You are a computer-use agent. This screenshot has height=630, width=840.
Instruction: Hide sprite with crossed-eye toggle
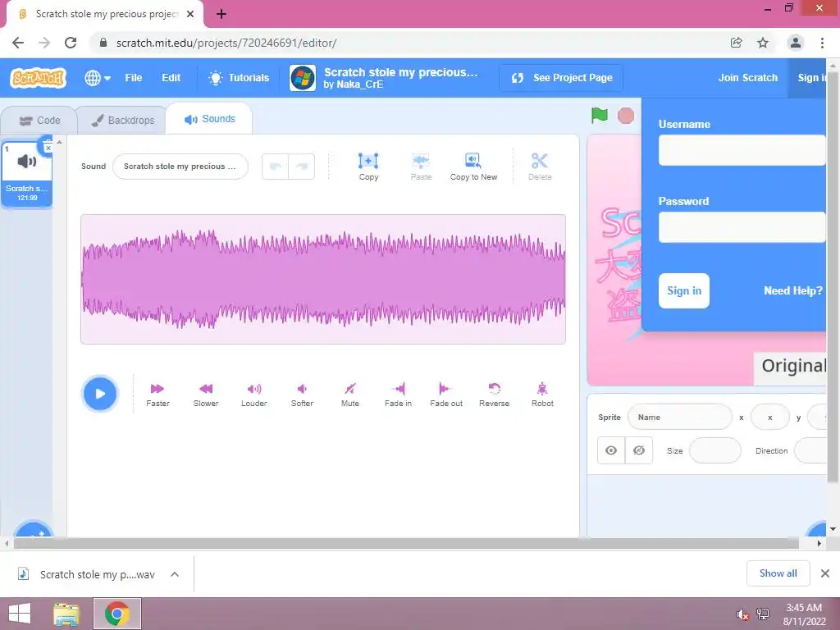(638, 450)
